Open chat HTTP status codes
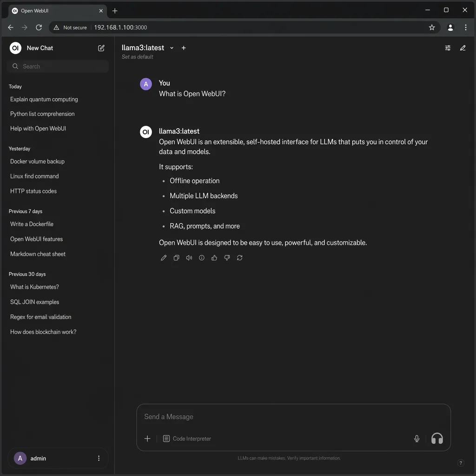Image resolution: width=476 pixels, height=476 pixels. tap(33, 191)
